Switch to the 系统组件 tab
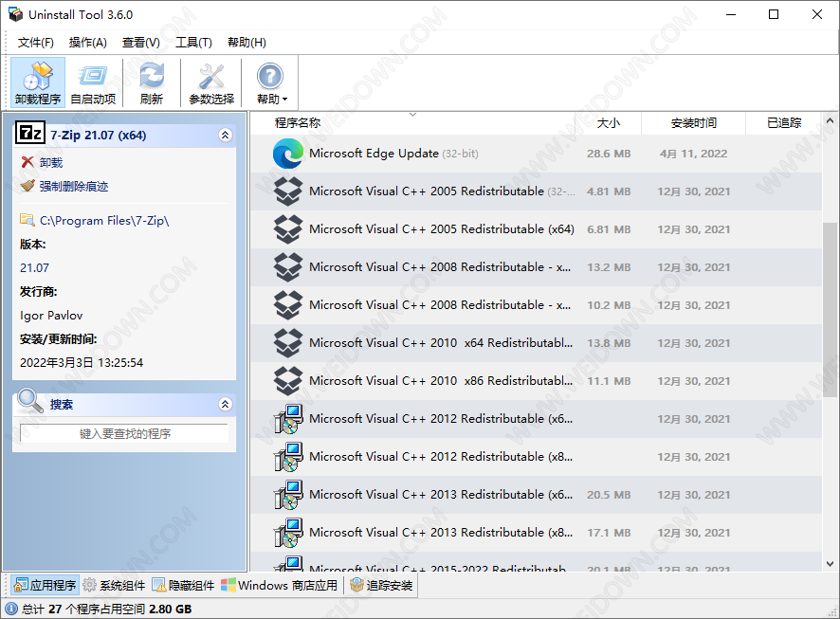 [x=115, y=585]
